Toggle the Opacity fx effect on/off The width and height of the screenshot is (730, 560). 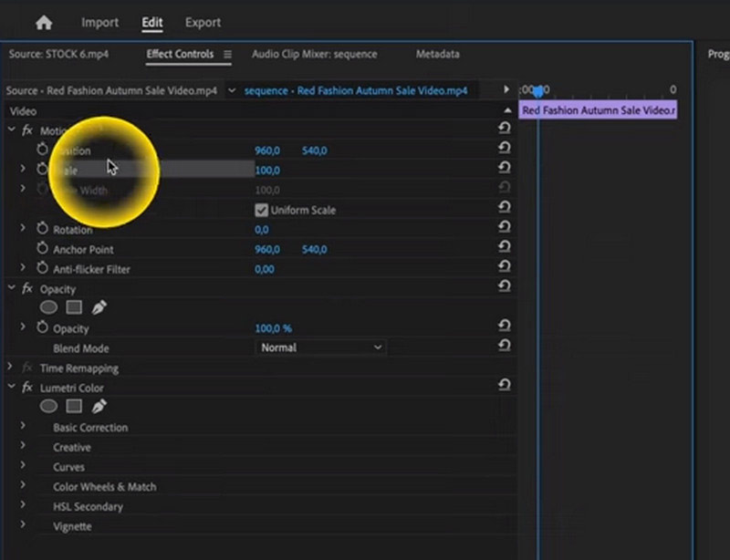tap(27, 288)
